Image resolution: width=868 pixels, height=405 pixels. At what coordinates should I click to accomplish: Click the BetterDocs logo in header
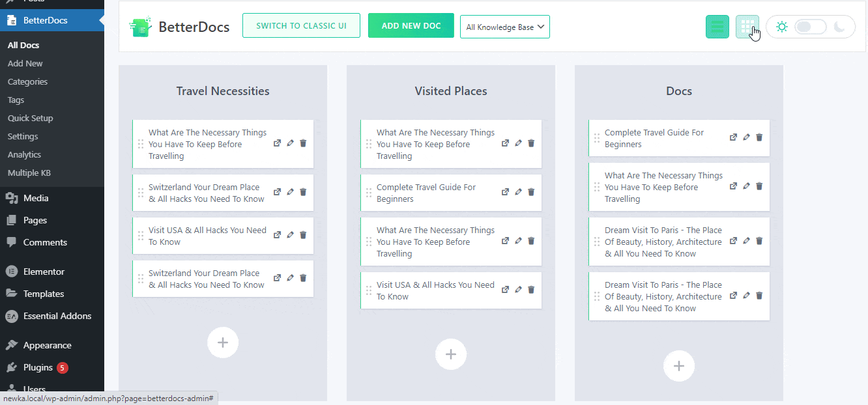pos(179,27)
